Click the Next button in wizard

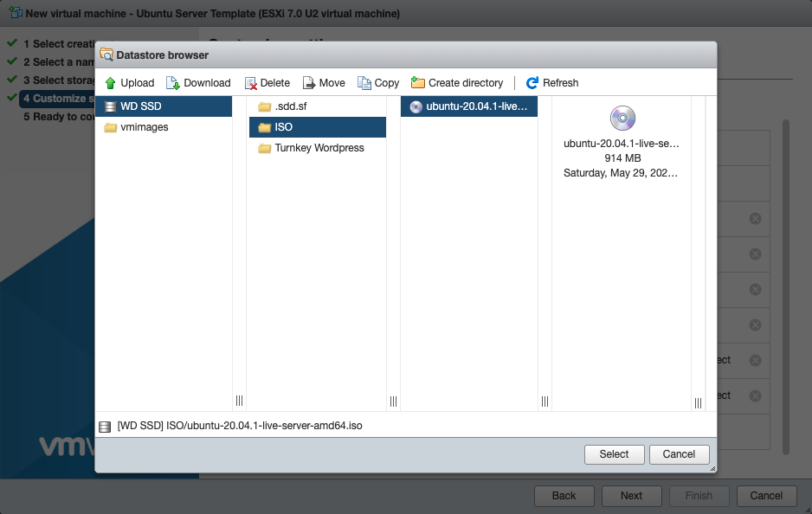click(631, 496)
